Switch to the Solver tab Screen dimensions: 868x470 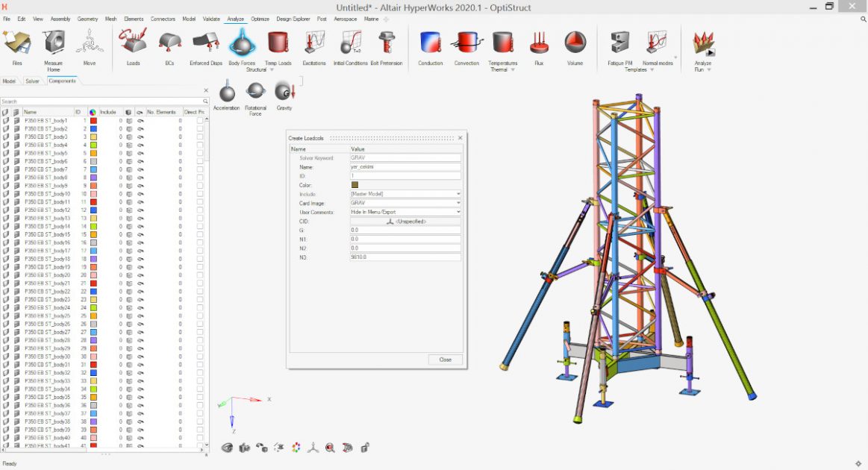pos(32,81)
